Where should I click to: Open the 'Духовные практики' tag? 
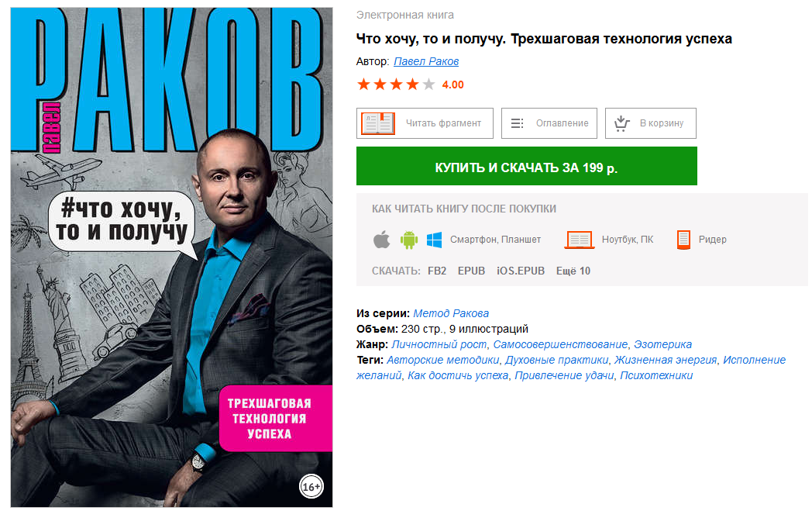point(556,361)
